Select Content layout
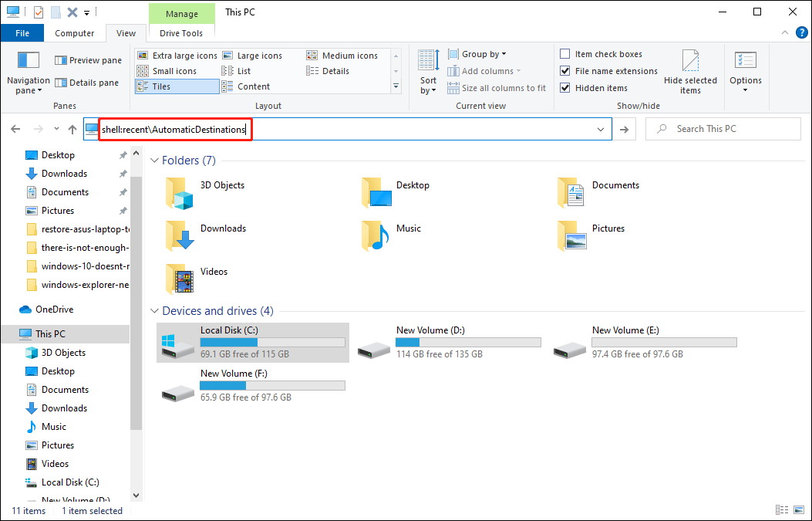Screen dimensions: 812x521 click(x=246, y=86)
